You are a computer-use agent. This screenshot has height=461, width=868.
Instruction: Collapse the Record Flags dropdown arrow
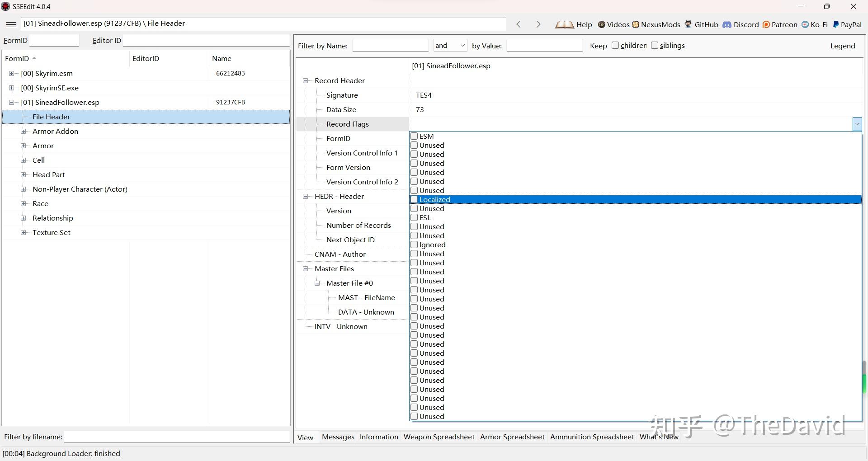pyautogui.click(x=857, y=124)
